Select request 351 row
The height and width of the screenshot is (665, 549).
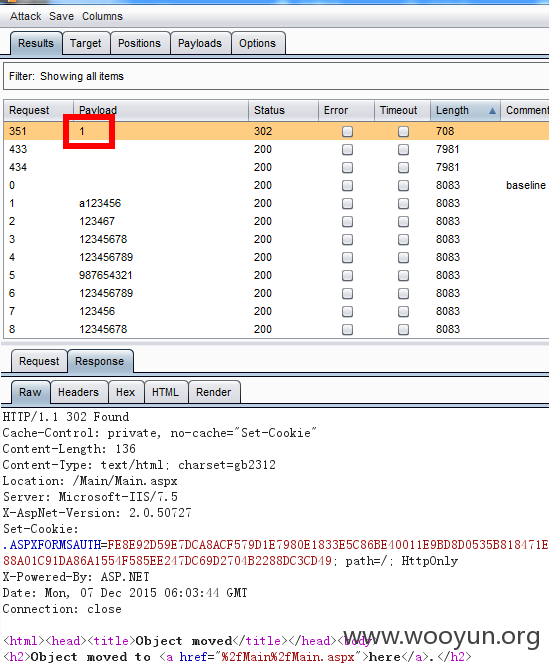pos(276,131)
